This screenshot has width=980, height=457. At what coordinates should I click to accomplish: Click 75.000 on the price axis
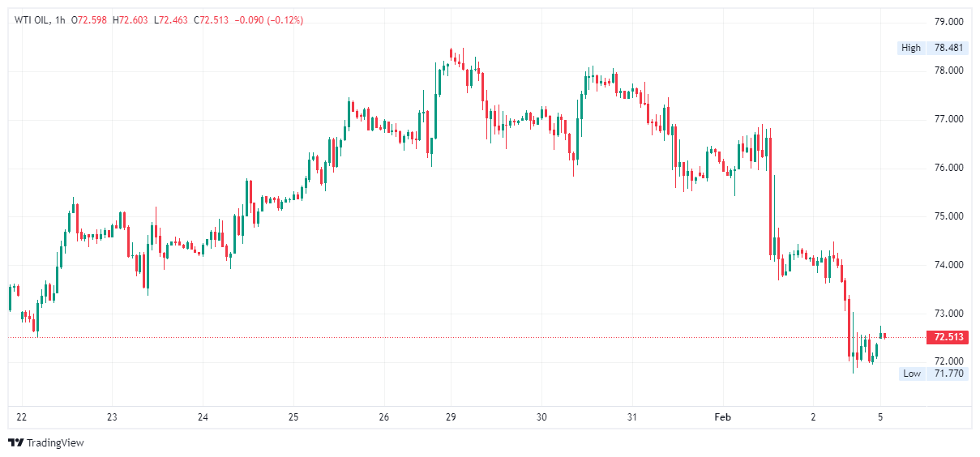(948, 216)
